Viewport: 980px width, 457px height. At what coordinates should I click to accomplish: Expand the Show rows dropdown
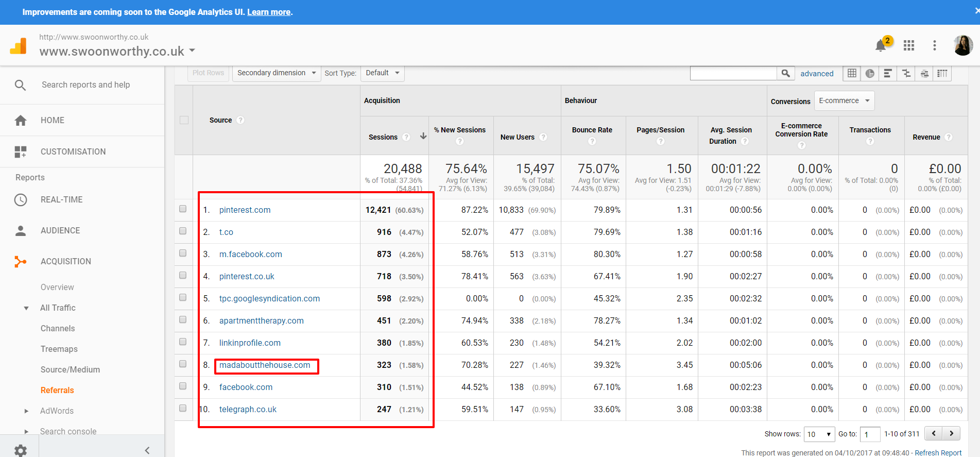(x=819, y=434)
